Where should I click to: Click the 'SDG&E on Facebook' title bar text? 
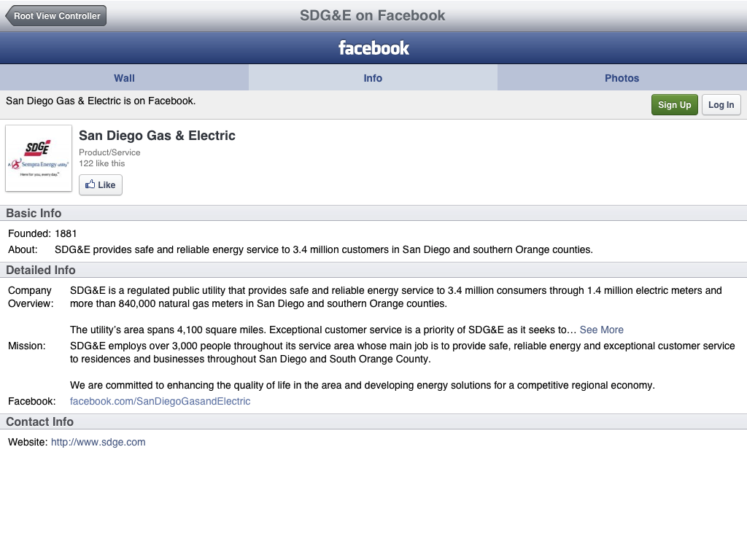click(373, 16)
